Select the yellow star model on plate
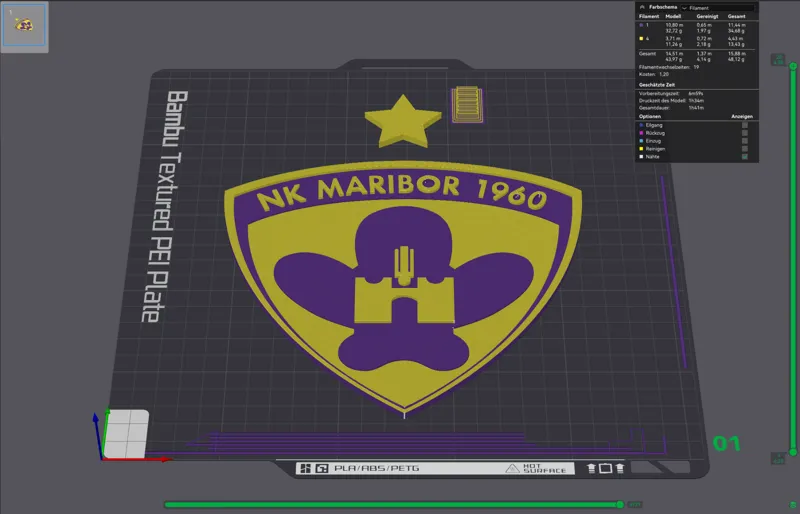The height and width of the screenshot is (514, 800). click(x=403, y=121)
